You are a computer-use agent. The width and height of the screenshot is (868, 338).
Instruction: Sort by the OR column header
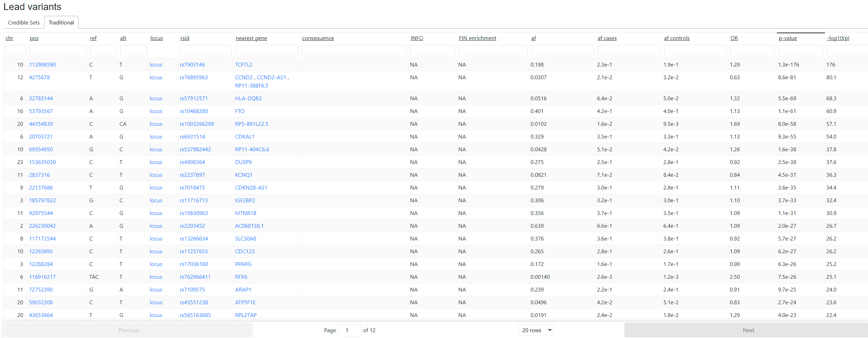pos(734,38)
